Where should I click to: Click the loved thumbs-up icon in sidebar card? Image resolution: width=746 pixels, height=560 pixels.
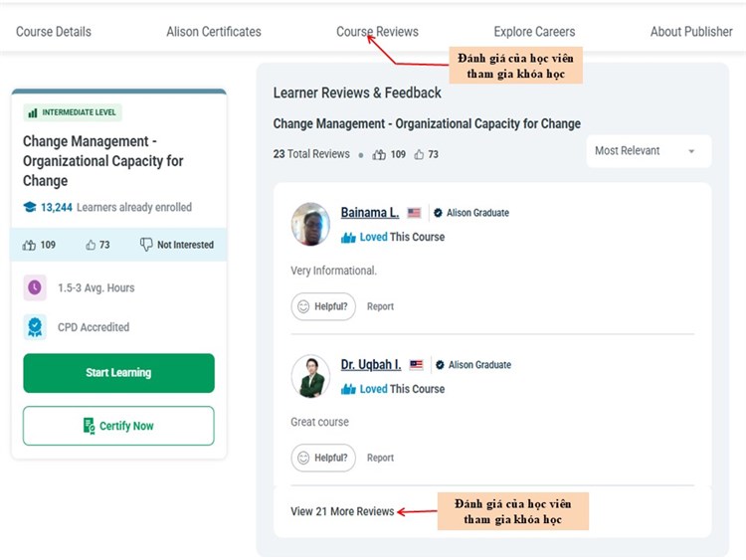29,245
